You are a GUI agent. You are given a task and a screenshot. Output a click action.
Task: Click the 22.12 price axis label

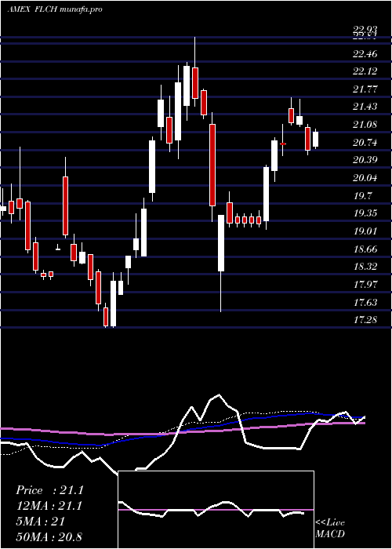point(365,71)
